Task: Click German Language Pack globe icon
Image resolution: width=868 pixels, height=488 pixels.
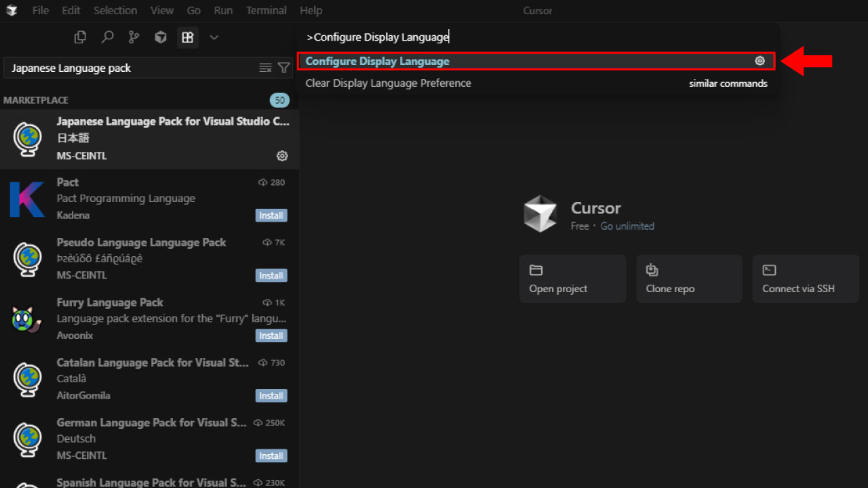Action: [x=28, y=440]
